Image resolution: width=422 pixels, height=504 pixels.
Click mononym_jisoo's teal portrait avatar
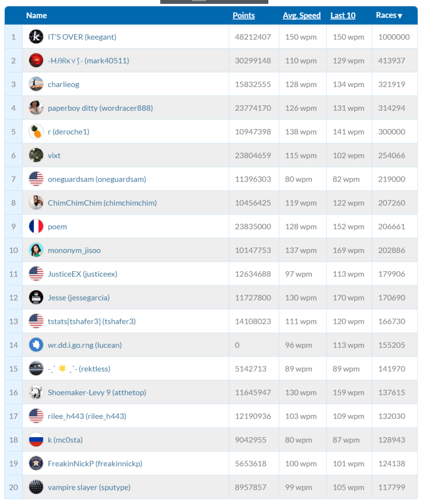[x=36, y=250]
